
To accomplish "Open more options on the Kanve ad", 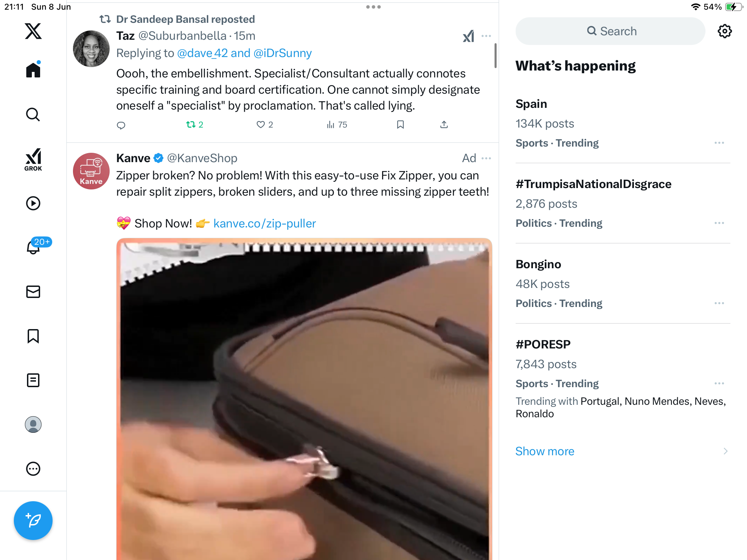I will (x=486, y=158).
